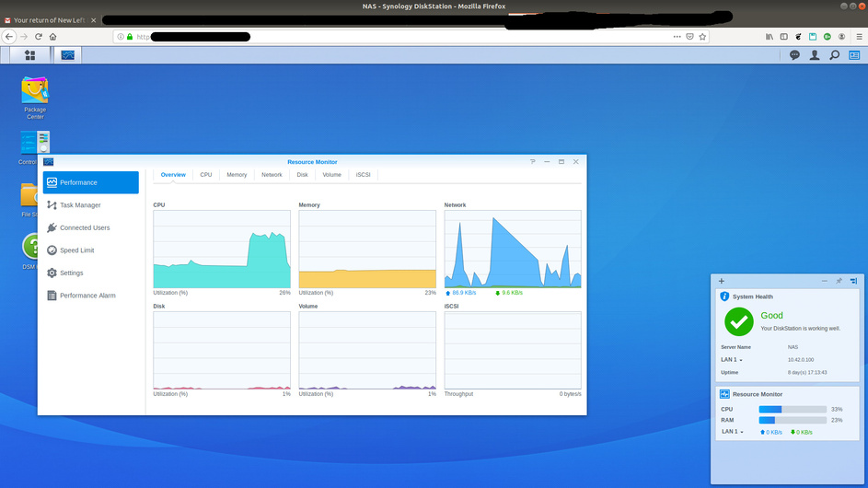Open the DSM search magnifier icon
Image resolution: width=868 pixels, height=488 pixels.
point(834,55)
